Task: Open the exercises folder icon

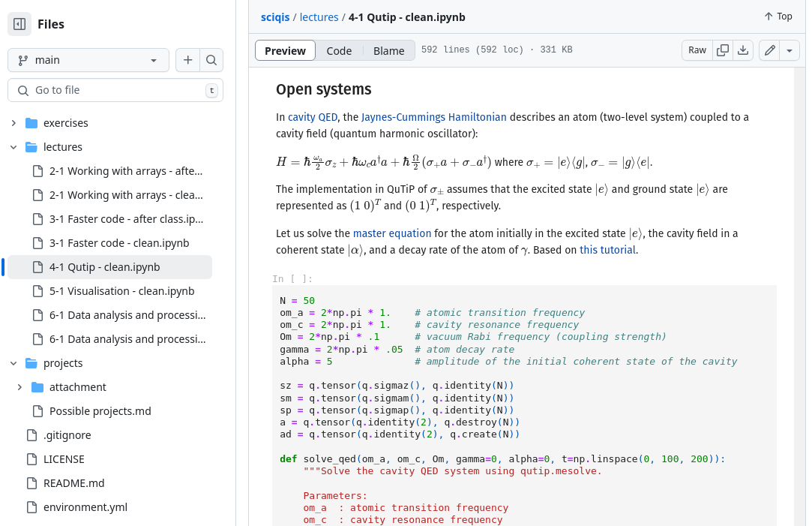Action: (x=31, y=123)
